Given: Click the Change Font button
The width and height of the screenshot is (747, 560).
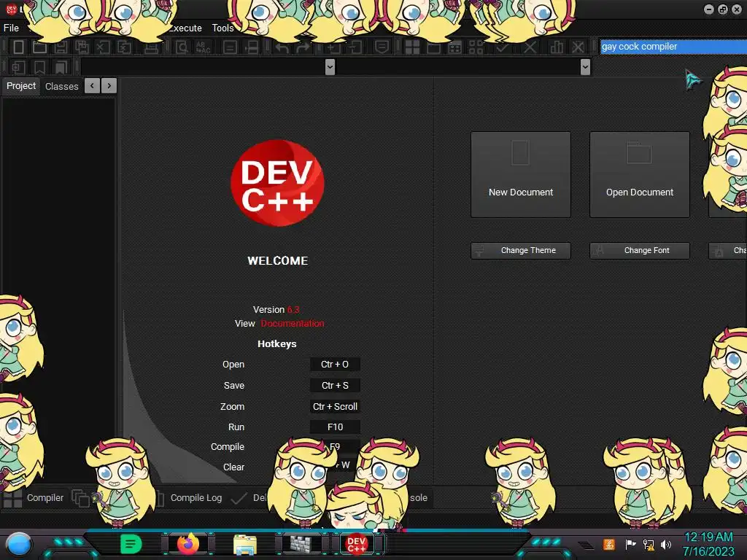Looking at the screenshot, I should [x=640, y=251].
